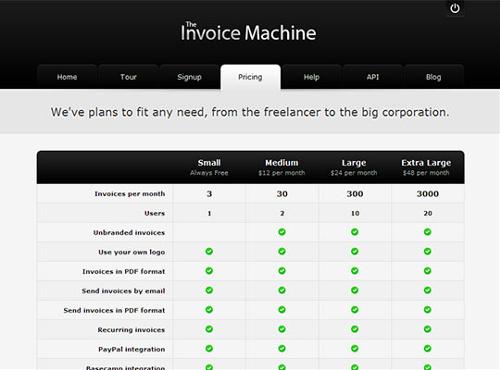Click Extra Large check for Use your own logo
Screen dimensions: 500x370
pos(427,251)
